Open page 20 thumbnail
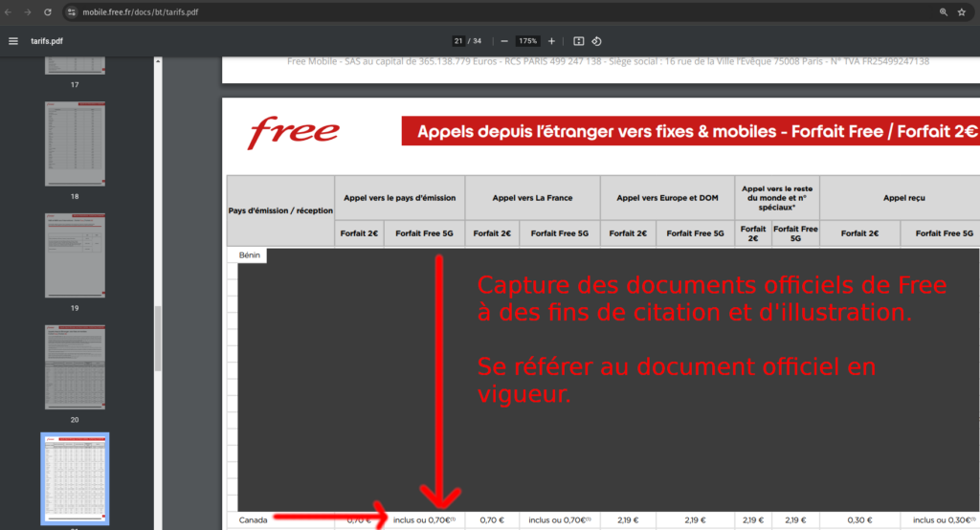980x530 pixels. click(75, 367)
